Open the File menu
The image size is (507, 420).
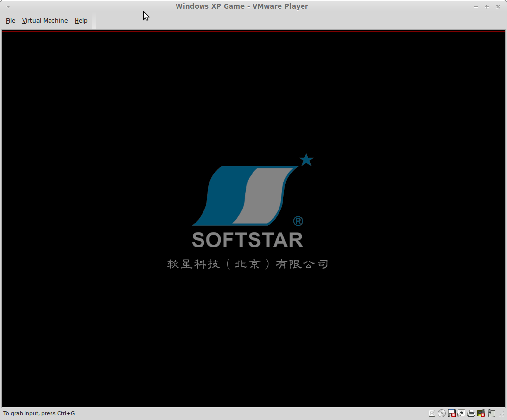pyautogui.click(x=10, y=21)
